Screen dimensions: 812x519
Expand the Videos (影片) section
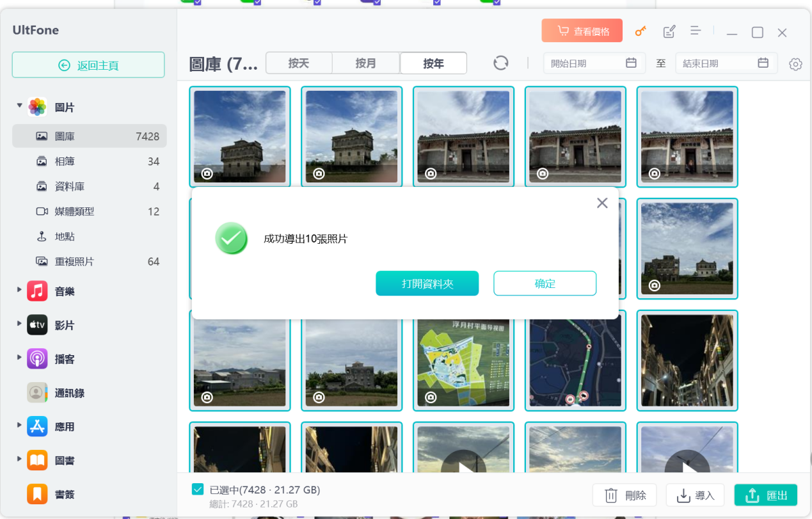tap(19, 325)
